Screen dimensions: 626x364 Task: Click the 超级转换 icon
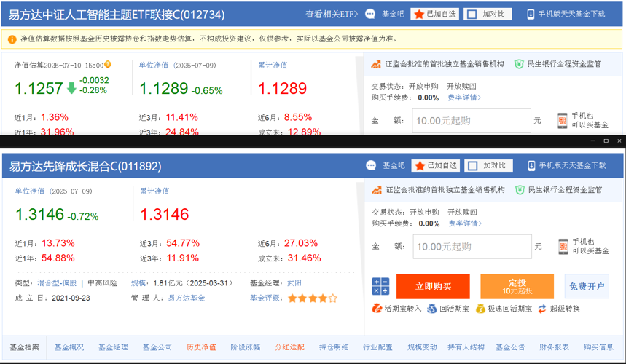[x=542, y=309]
